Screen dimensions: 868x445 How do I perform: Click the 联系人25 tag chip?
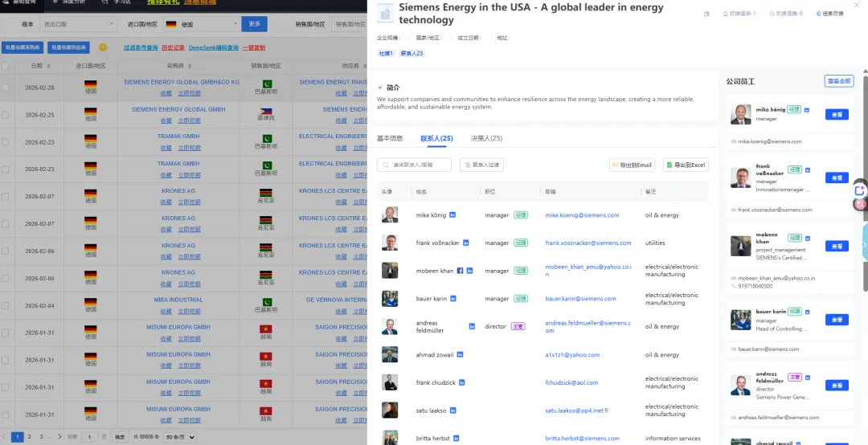click(411, 53)
